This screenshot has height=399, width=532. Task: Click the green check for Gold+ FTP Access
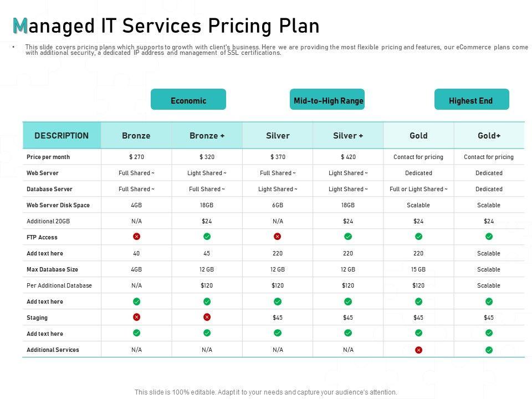point(489,237)
